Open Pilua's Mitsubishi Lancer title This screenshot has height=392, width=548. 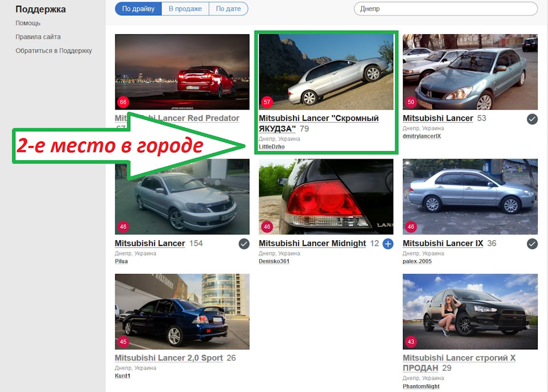150,243
